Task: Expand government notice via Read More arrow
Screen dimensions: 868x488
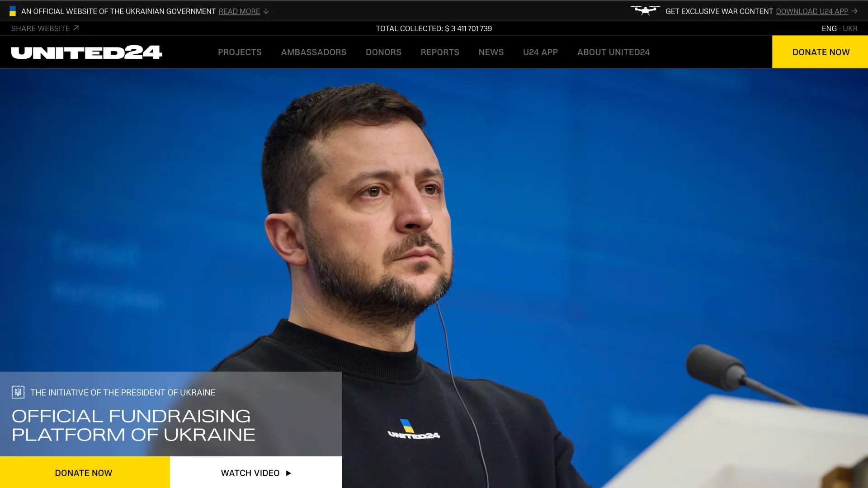Action: point(266,11)
